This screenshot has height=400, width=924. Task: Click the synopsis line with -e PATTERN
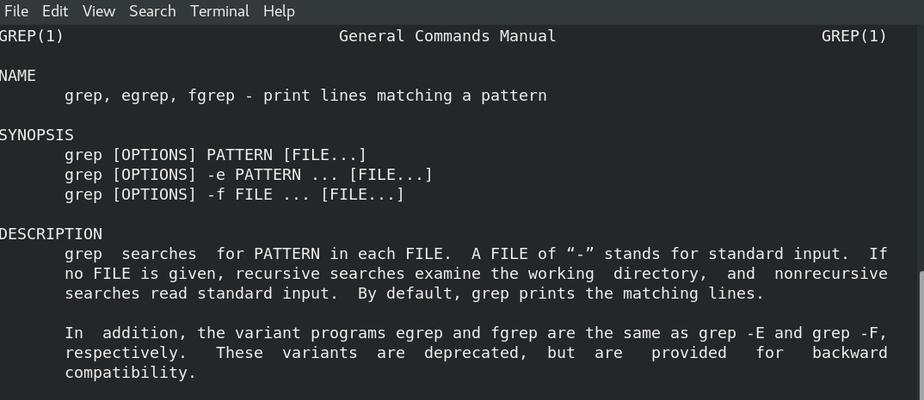tap(248, 175)
